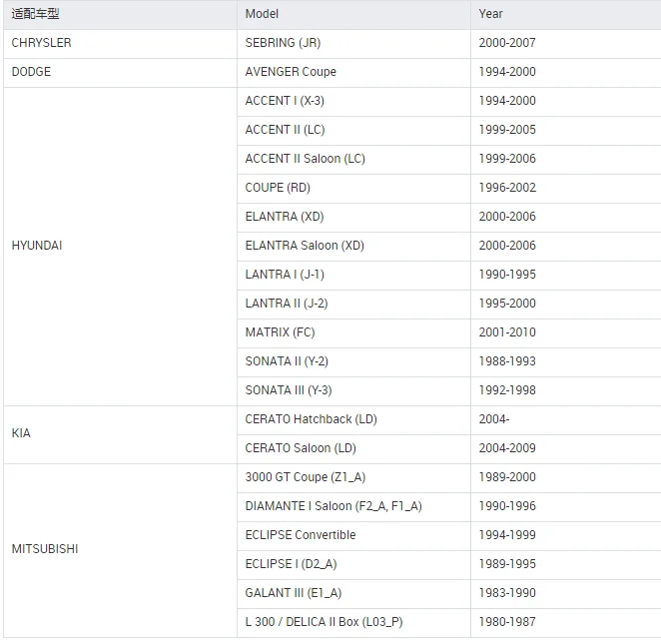Click the 1983-1990 year cell

click(x=566, y=594)
